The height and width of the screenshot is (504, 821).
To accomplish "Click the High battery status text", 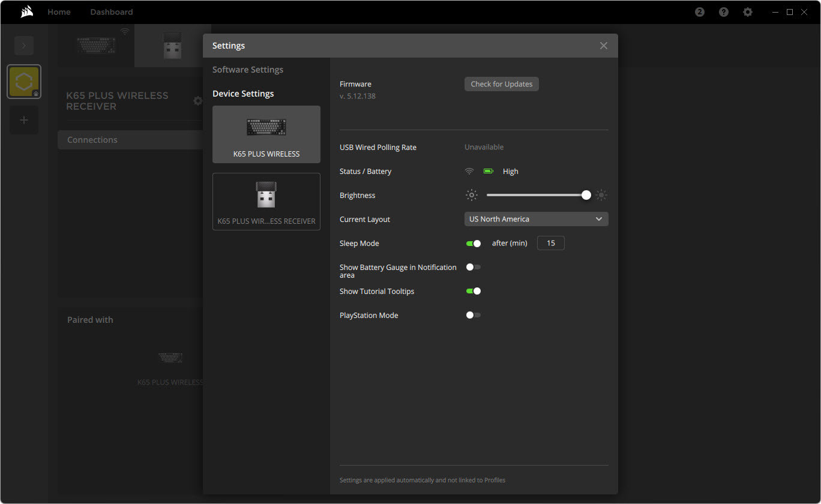I will point(511,171).
